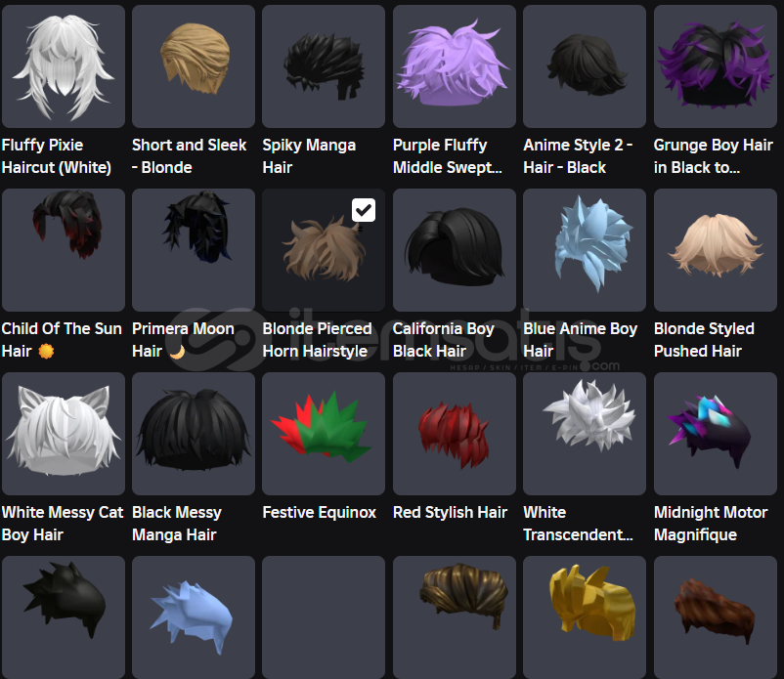Open the Blonde Pierced Horn Hairstyle name link

point(317,340)
